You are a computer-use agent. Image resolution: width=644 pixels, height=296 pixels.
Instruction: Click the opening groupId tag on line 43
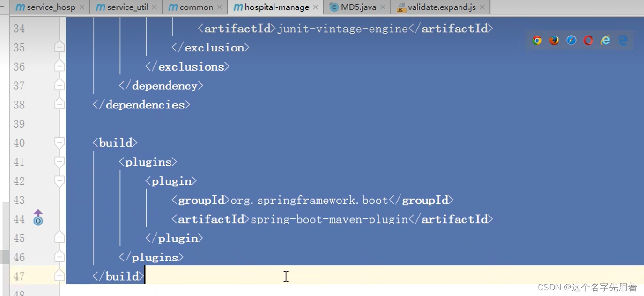(x=200, y=200)
